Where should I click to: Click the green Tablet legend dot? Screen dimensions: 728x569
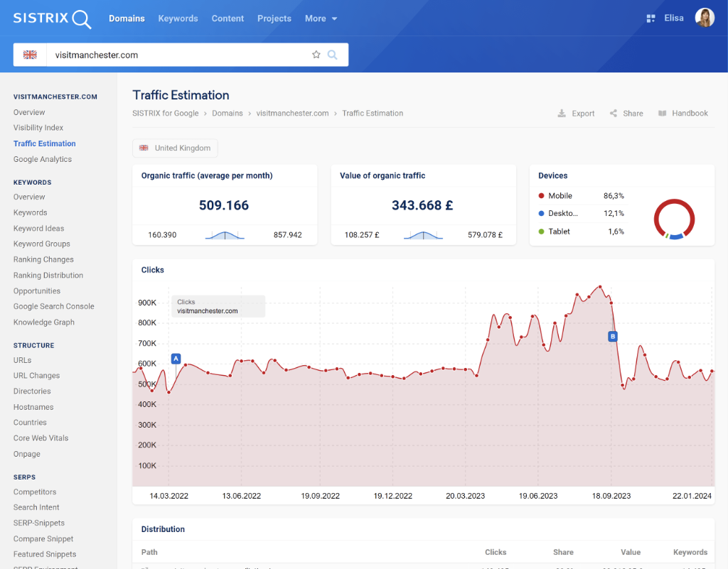(x=541, y=232)
